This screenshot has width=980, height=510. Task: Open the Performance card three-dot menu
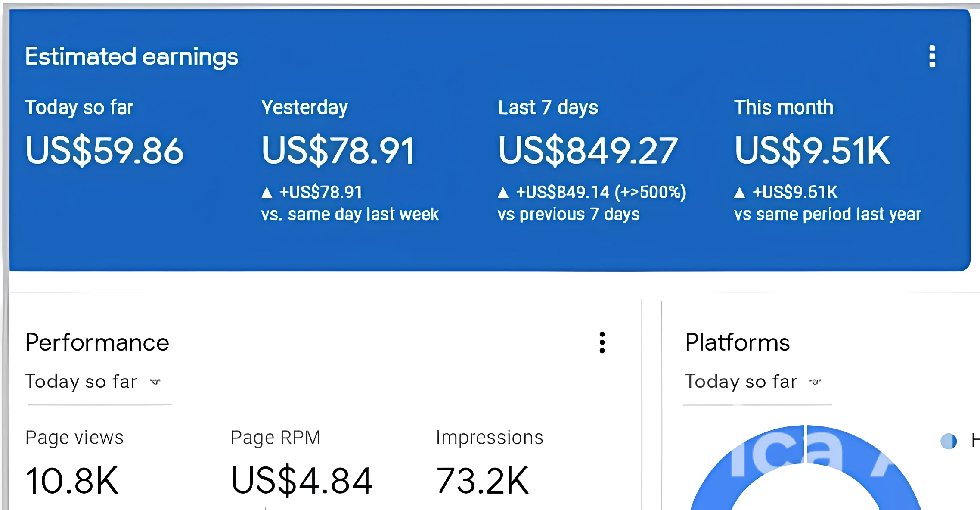point(602,342)
